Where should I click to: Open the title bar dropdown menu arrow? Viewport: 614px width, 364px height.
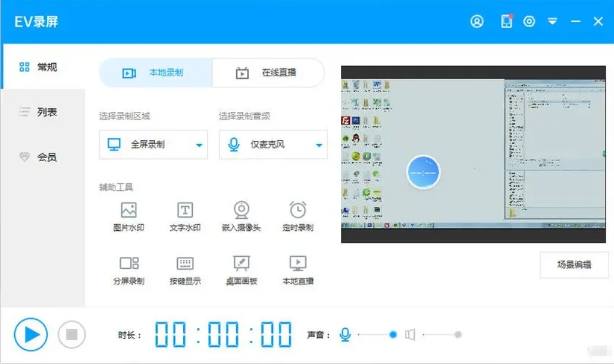552,21
